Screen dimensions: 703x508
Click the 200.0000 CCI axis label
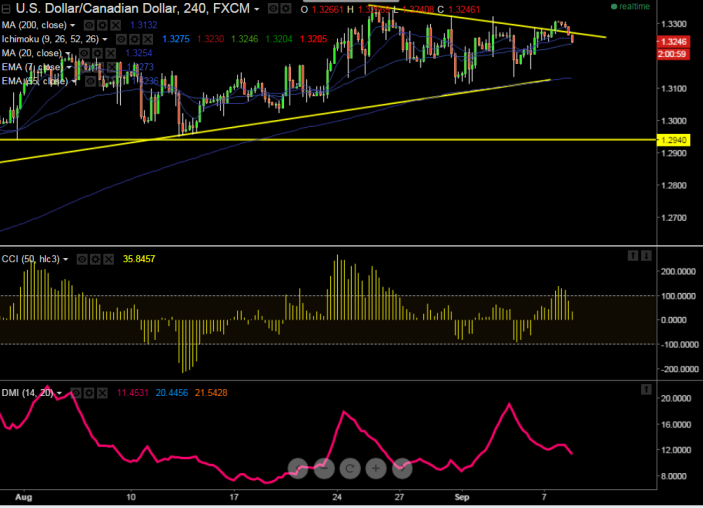point(677,272)
